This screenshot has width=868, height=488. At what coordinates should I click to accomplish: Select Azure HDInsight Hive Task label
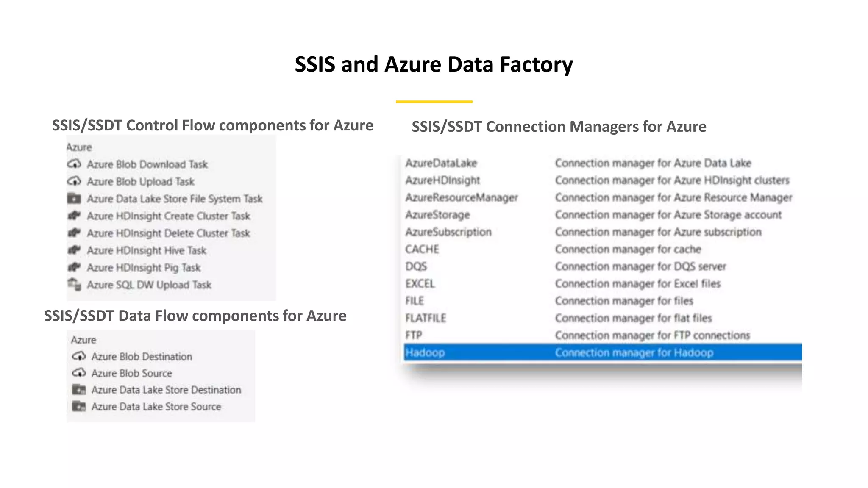(x=147, y=251)
